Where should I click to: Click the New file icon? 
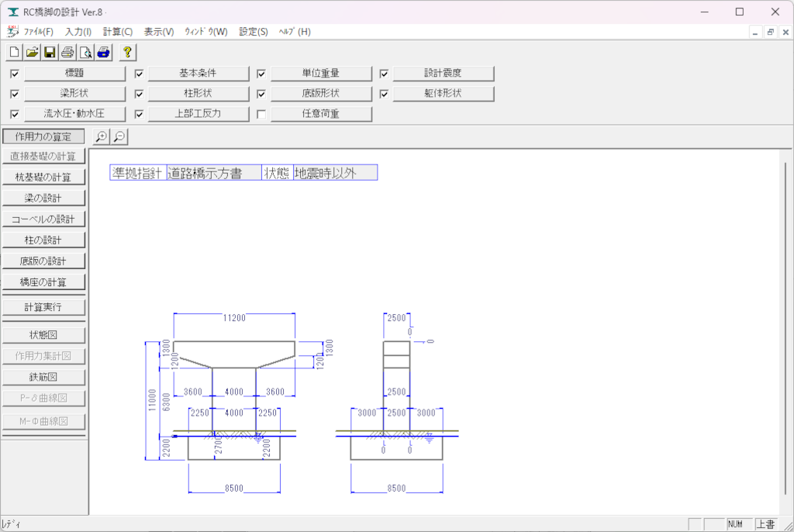click(15, 53)
